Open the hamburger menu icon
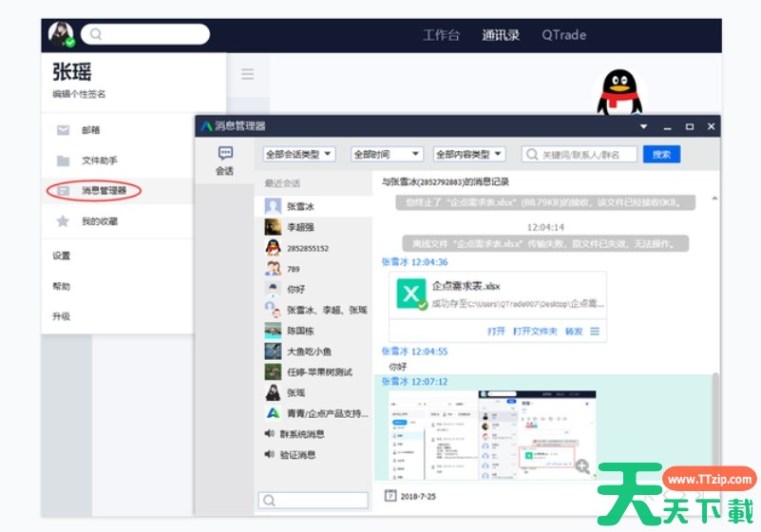761x532 pixels. [x=248, y=74]
